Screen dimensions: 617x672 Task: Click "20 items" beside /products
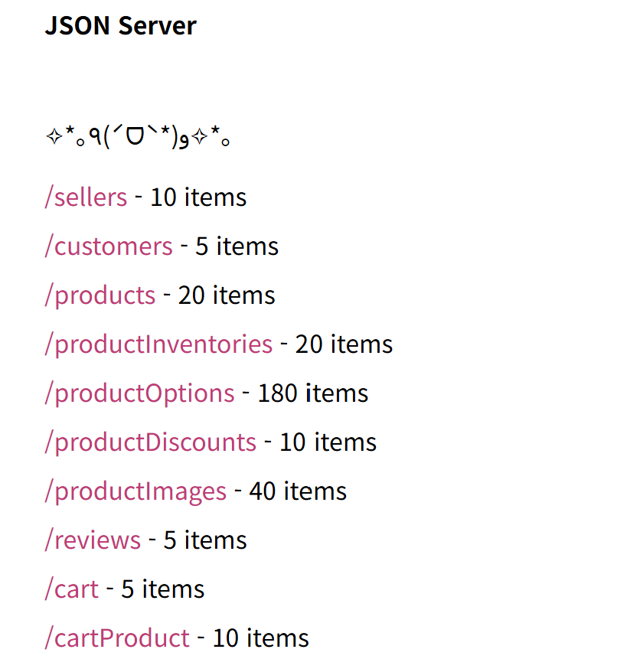click(227, 295)
